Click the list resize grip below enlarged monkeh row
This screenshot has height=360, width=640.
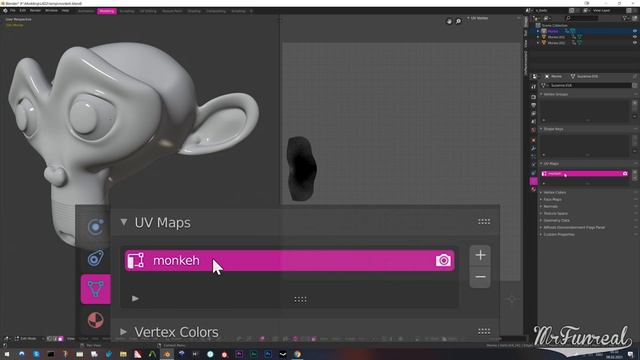pyautogui.click(x=300, y=299)
